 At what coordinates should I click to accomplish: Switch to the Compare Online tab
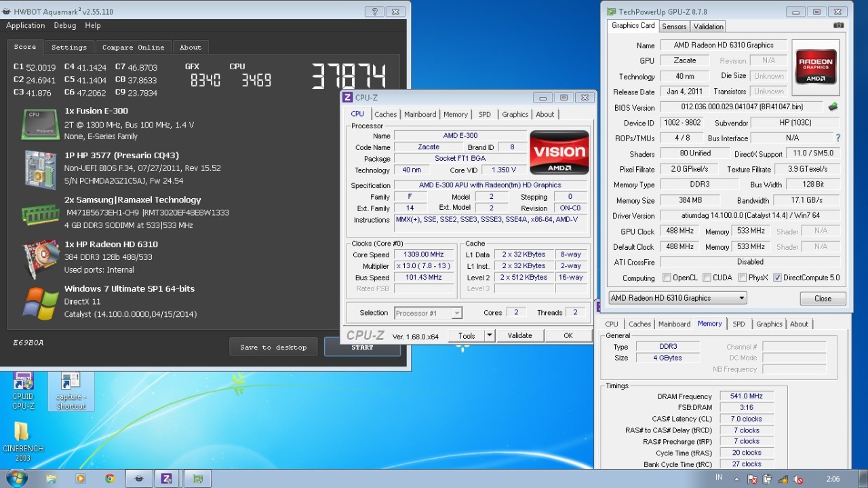(x=133, y=48)
